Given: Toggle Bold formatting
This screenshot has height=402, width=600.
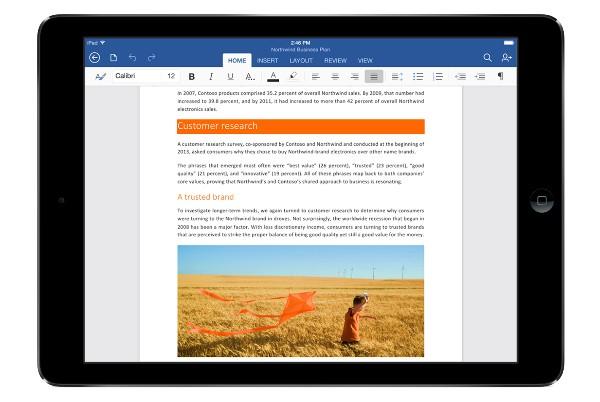Looking at the screenshot, I should 192,76.
